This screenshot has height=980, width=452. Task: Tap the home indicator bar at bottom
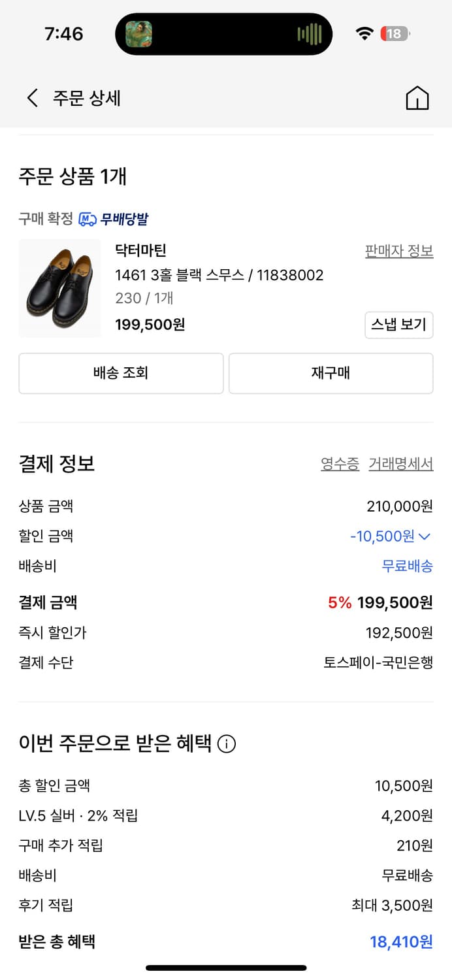tap(226, 968)
